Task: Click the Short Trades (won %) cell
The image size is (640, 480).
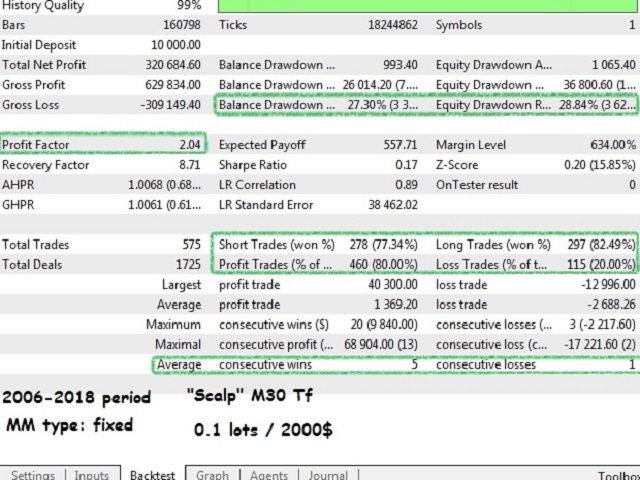Action: click(x=270, y=244)
